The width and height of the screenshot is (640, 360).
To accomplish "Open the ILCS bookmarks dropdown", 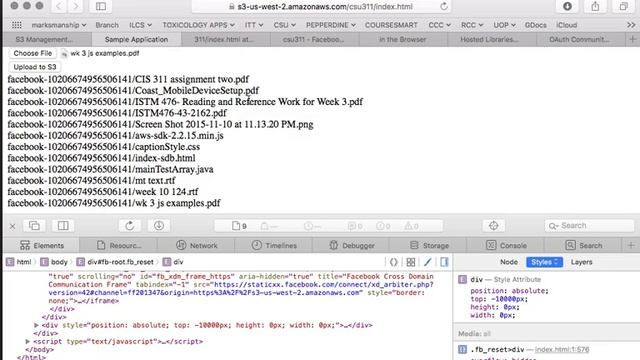I will (140, 25).
